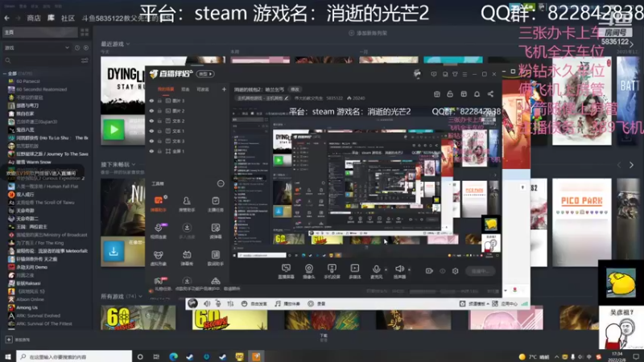Image resolution: width=644 pixels, height=362 pixels.
Task: Toggle the lock on the 图片 3 layer
Action: point(159,101)
